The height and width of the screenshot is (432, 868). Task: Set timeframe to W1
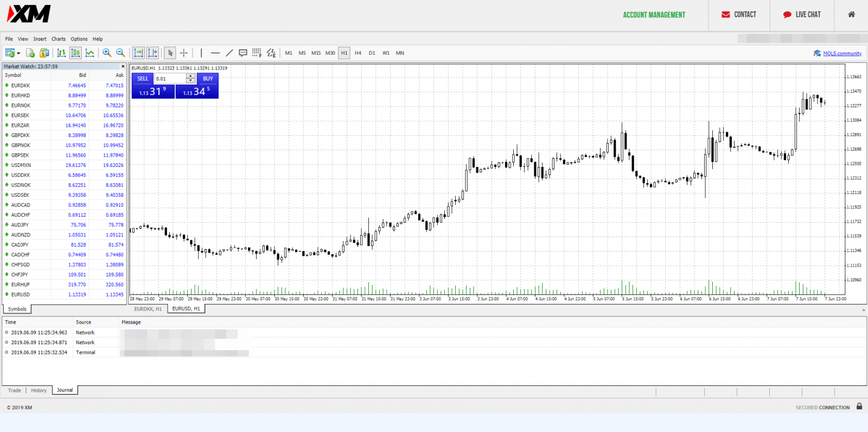(x=386, y=53)
